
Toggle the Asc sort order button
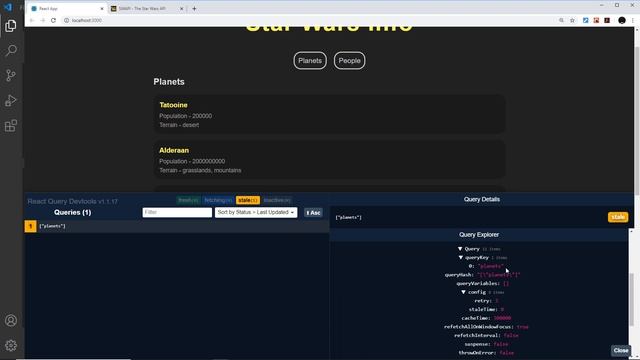point(313,213)
